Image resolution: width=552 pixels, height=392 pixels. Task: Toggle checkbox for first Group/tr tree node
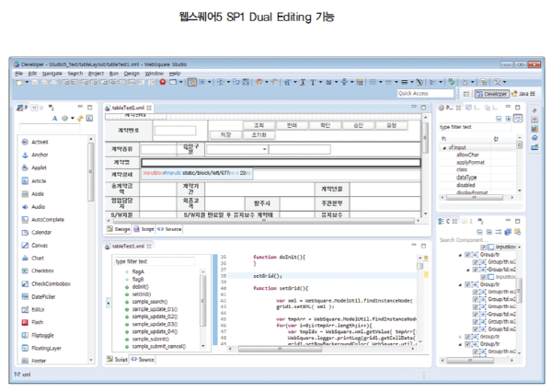coord(467,255)
